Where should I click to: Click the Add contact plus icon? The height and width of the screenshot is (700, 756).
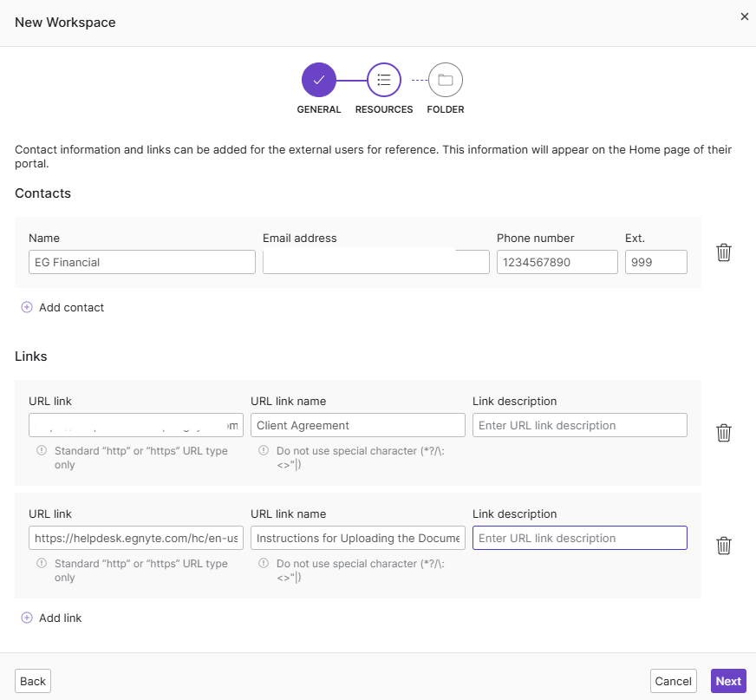pyautogui.click(x=27, y=307)
